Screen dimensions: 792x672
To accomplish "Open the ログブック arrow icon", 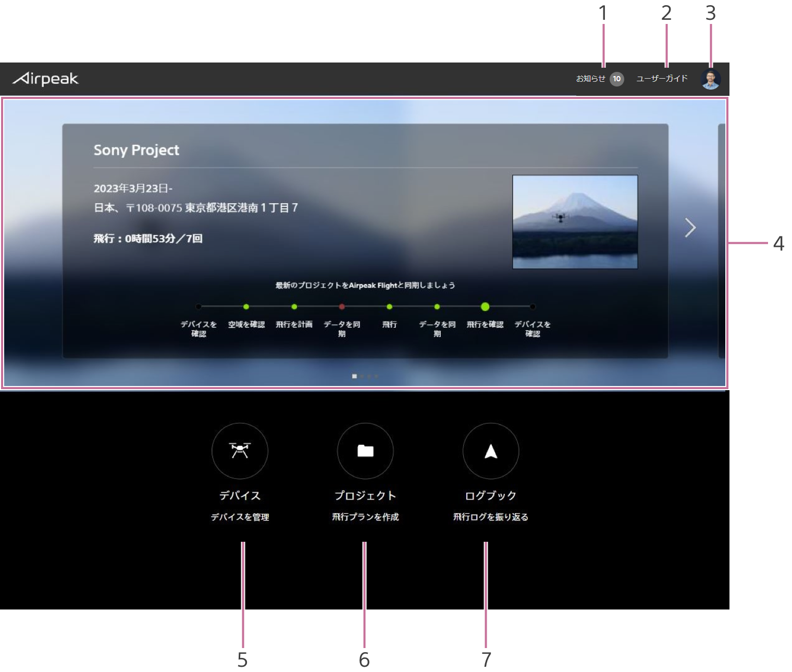I will (x=491, y=451).
